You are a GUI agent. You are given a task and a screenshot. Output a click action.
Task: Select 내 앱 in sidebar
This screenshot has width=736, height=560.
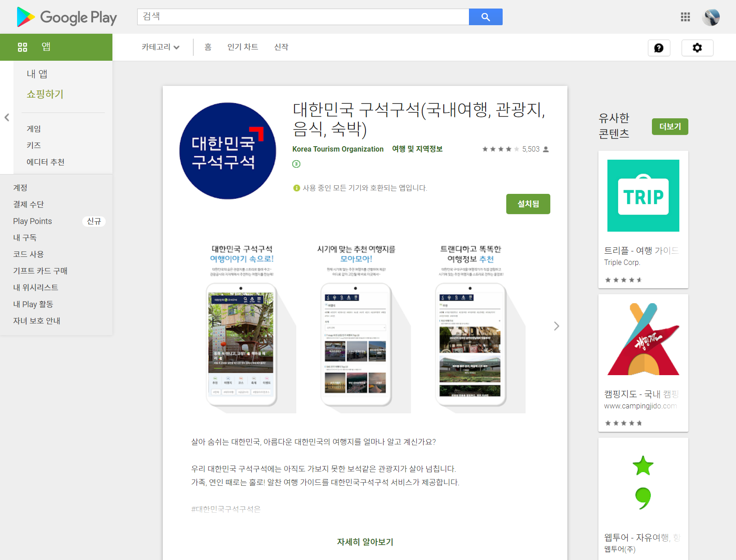pyautogui.click(x=37, y=74)
